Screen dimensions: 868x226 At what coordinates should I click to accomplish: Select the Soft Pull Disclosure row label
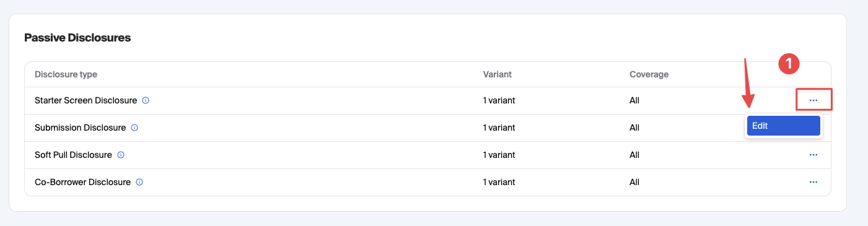point(73,155)
